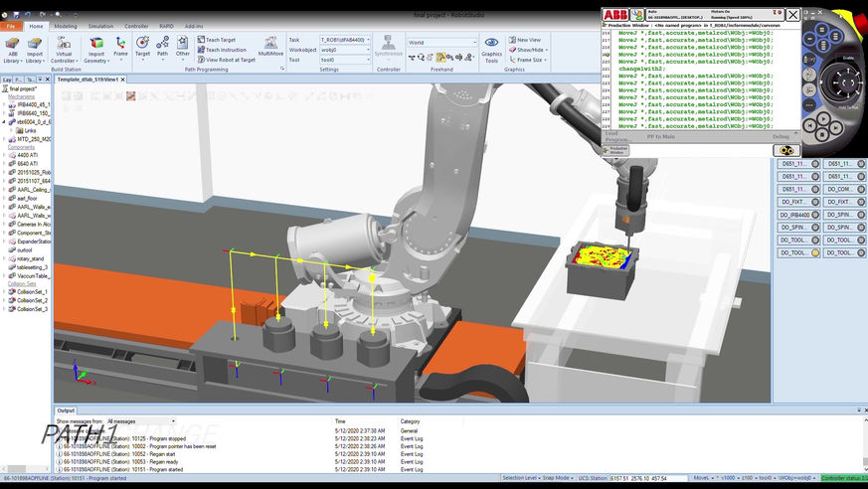Toggle the last right-column DO_TOOL signal
This screenshot has width=868, height=489.
[x=844, y=252]
